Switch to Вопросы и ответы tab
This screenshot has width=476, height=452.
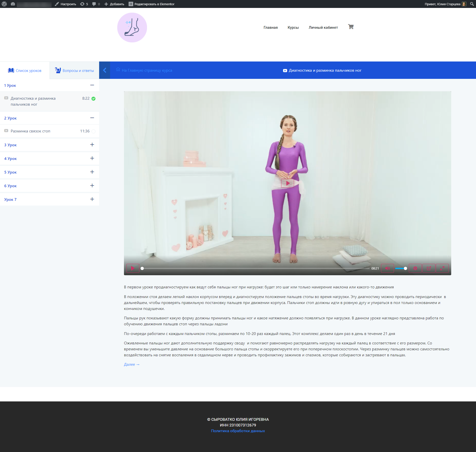click(74, 71)
